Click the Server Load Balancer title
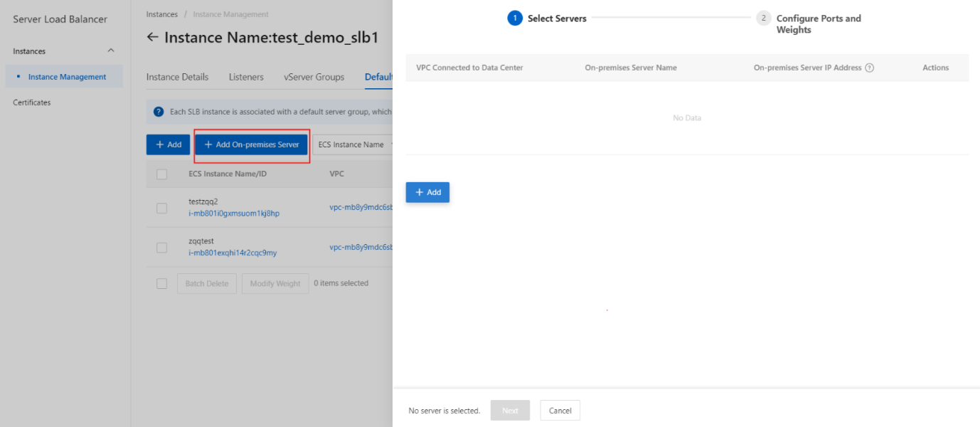The width and height of the screenshot is (980, 427). [x=60, y=19]
